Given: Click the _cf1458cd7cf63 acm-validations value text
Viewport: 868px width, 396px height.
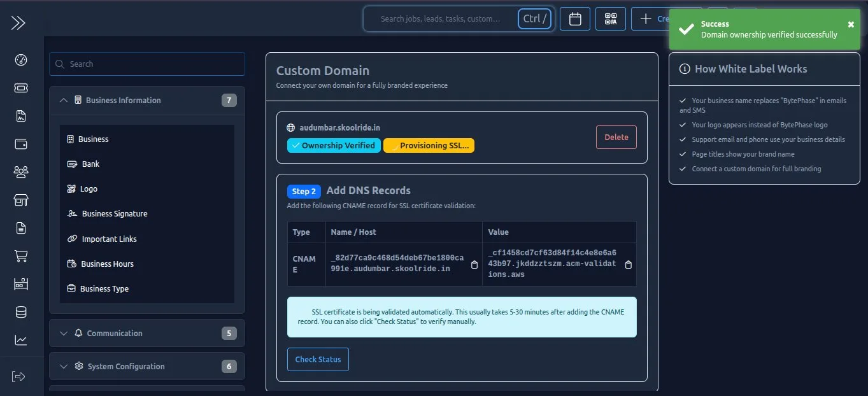Looking at the screenshot, I should click(552, 263).
